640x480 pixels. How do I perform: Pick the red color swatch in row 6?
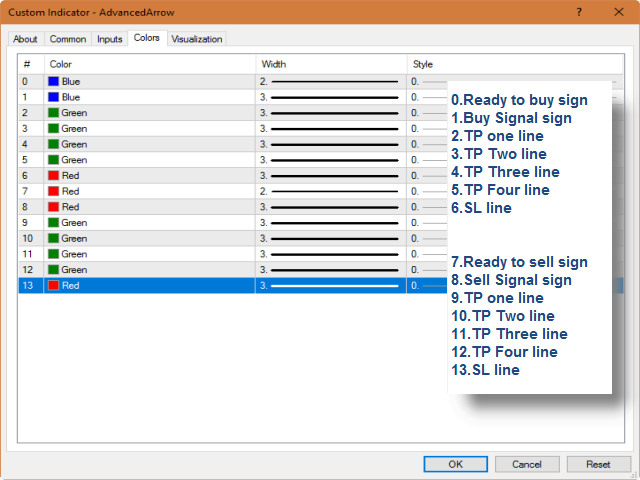coord(54,175)
